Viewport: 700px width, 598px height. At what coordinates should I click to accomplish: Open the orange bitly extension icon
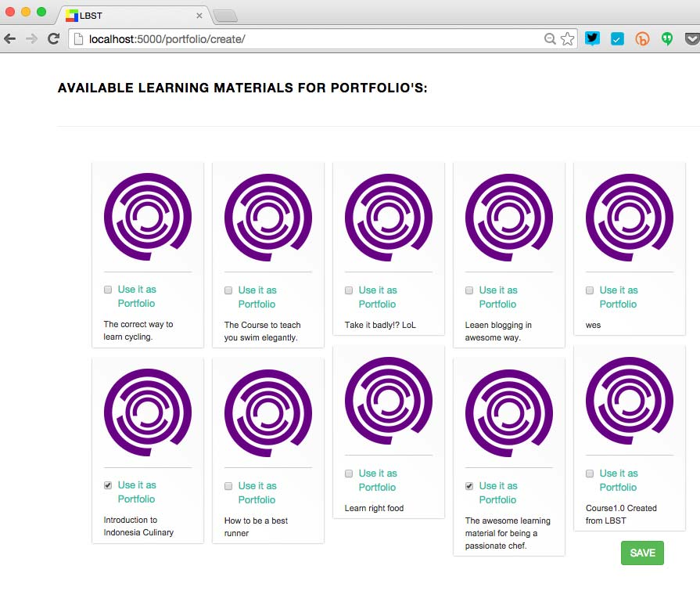coord(642,39)
